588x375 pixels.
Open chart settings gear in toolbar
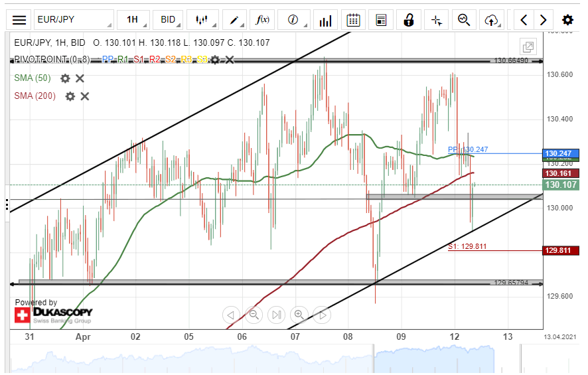pos(567,20)
